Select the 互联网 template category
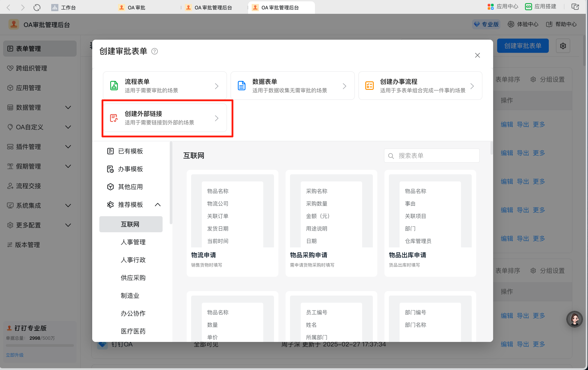This screenshot has width=588, height=370. 131,224
